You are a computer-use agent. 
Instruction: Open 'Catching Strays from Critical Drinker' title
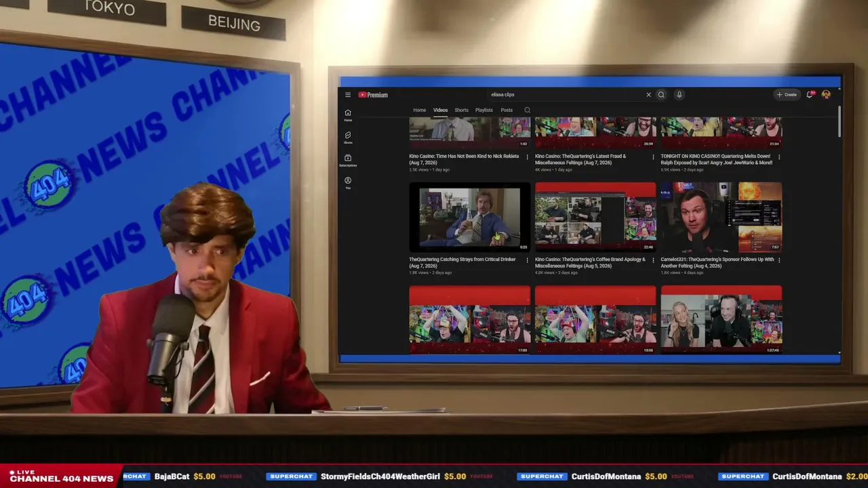click(462, 262)
